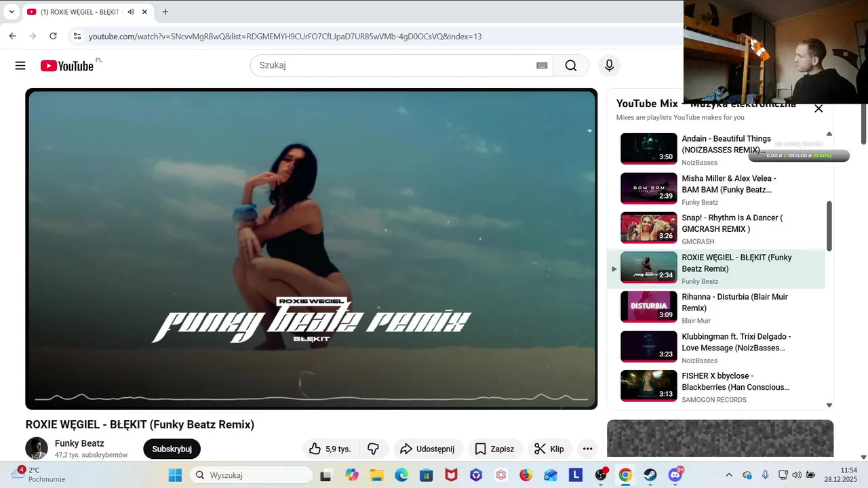
Task: Start voice search with microphone icon
Action: 609,66
